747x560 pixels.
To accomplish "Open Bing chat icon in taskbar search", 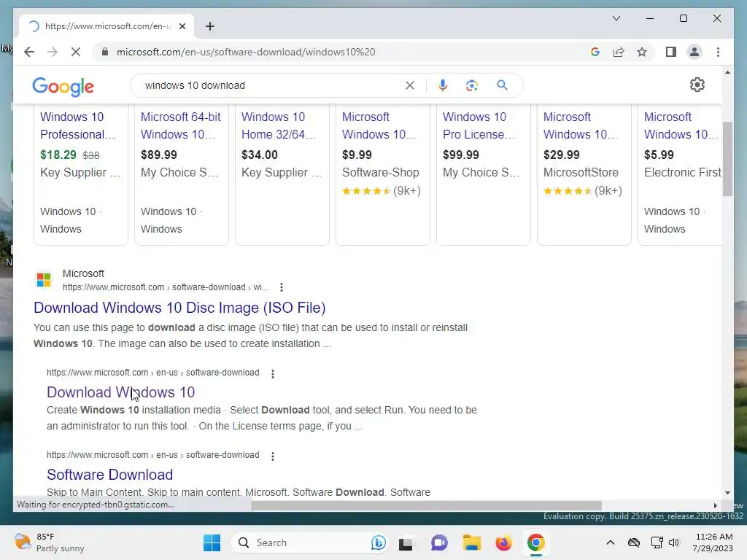I will click(379, 542).
